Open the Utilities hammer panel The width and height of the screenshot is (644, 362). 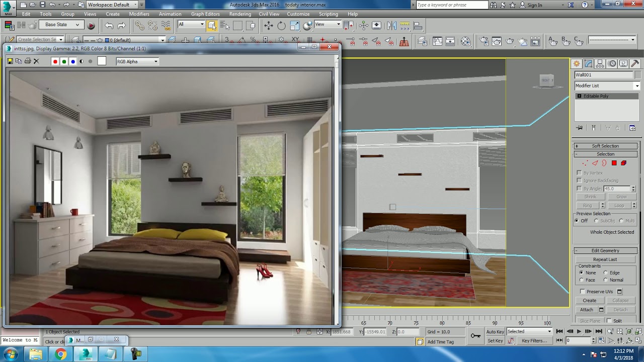[635, 64]
